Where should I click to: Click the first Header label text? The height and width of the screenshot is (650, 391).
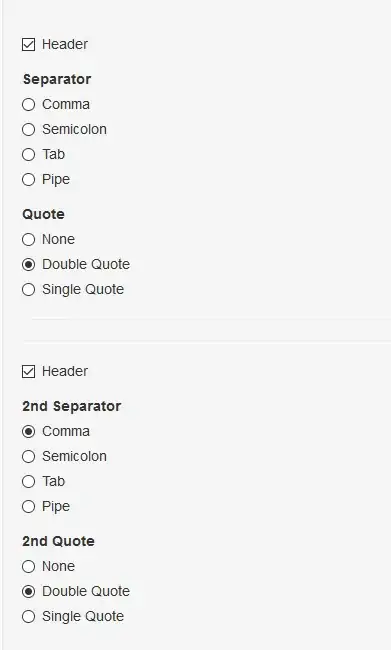[65, 44]
